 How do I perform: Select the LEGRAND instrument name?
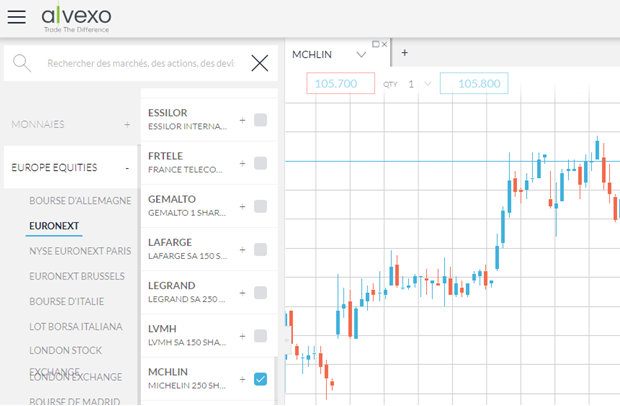pos(172,286)
